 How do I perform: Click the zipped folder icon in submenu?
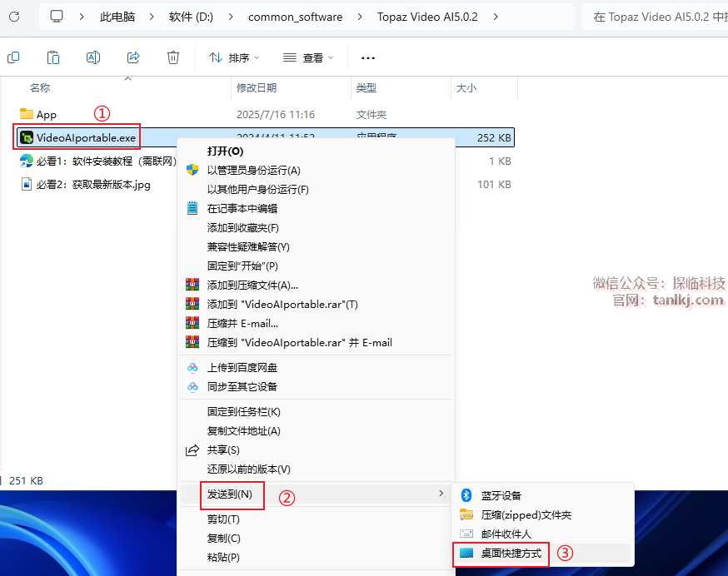(x=466, y=514)
